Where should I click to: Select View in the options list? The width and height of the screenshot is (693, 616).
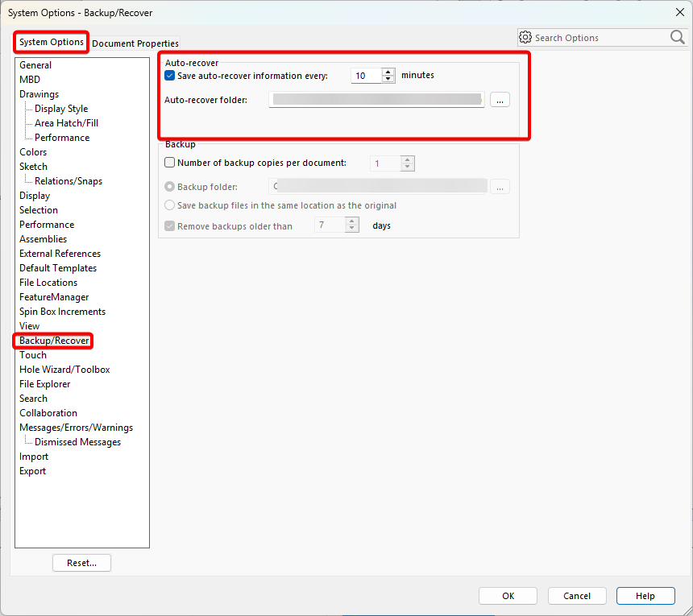click(x=29, y=326)
